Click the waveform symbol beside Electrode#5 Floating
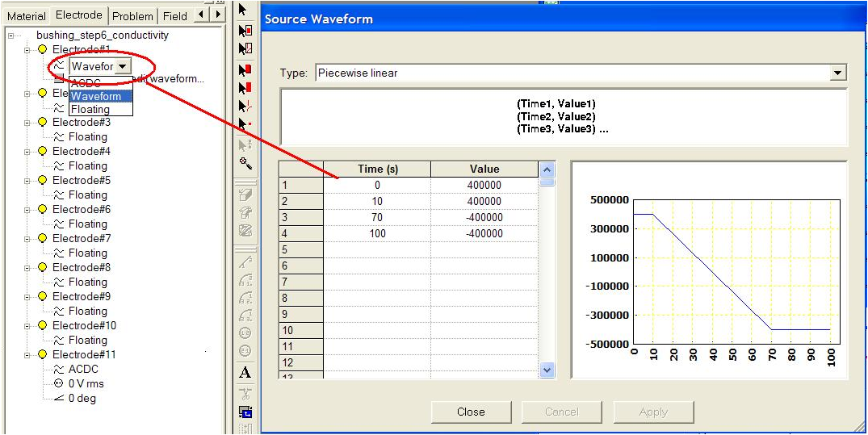 coord(58,195)
